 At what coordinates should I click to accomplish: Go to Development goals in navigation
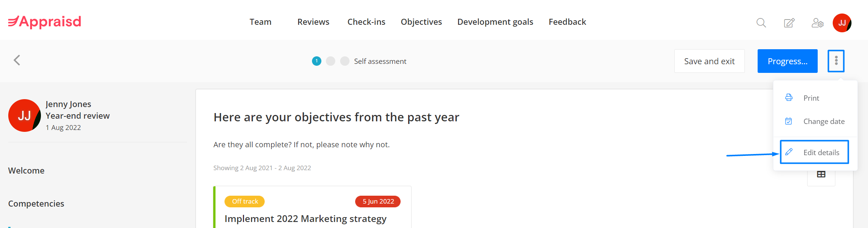[x=495, y=22]
